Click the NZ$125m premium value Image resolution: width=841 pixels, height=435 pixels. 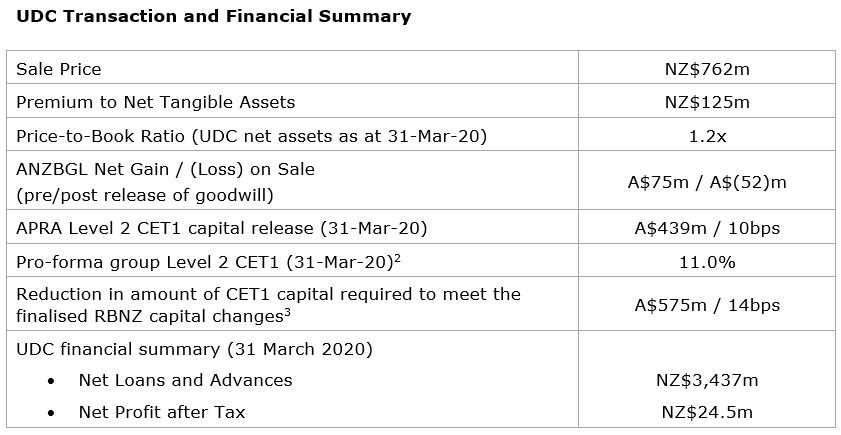[707, 102]
